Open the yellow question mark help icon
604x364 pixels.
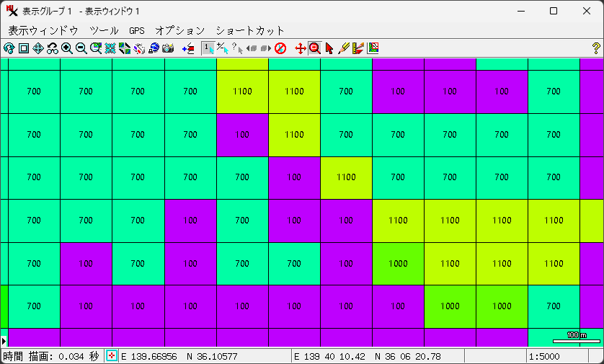pos(595,48)
